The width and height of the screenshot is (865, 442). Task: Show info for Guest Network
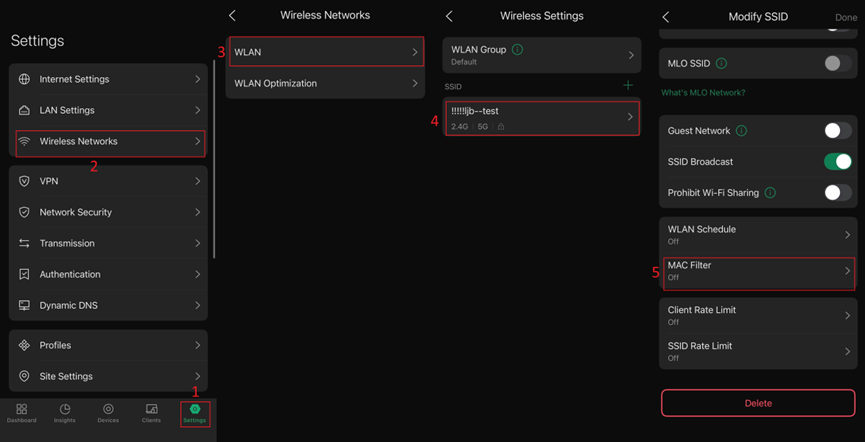pos(741,131)
